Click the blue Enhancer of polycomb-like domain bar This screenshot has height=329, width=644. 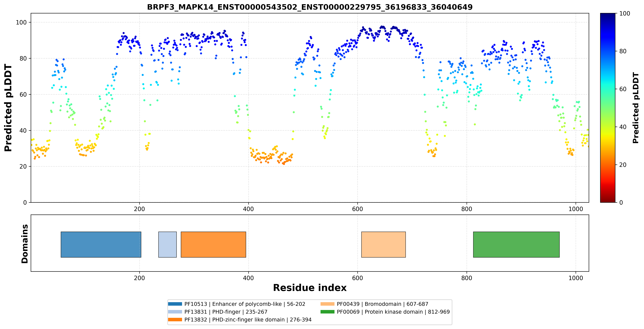point(101,244)
